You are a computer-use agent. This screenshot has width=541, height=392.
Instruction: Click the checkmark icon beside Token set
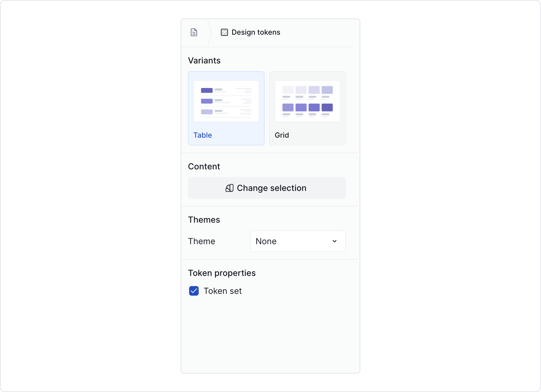click(194, 291)
